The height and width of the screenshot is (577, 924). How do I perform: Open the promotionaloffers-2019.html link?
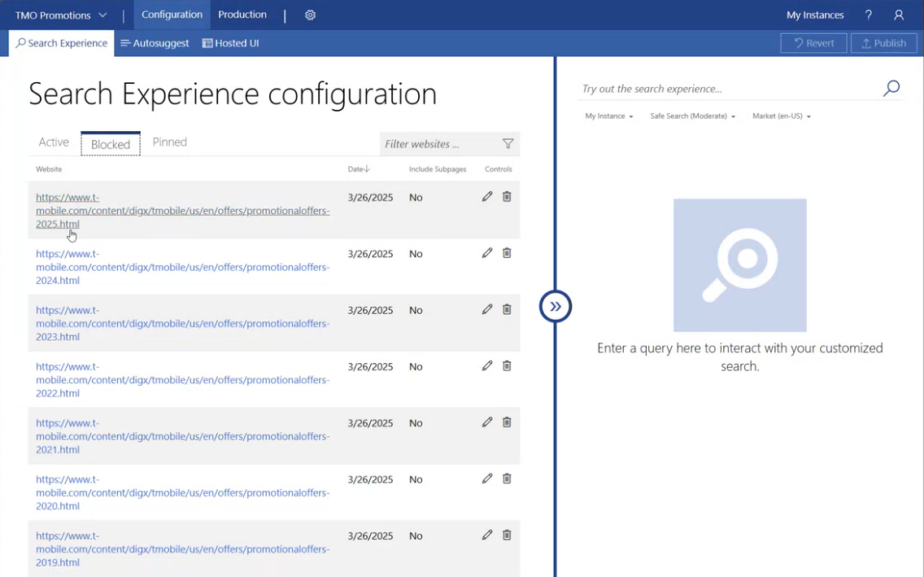click(x=183, y=549)
